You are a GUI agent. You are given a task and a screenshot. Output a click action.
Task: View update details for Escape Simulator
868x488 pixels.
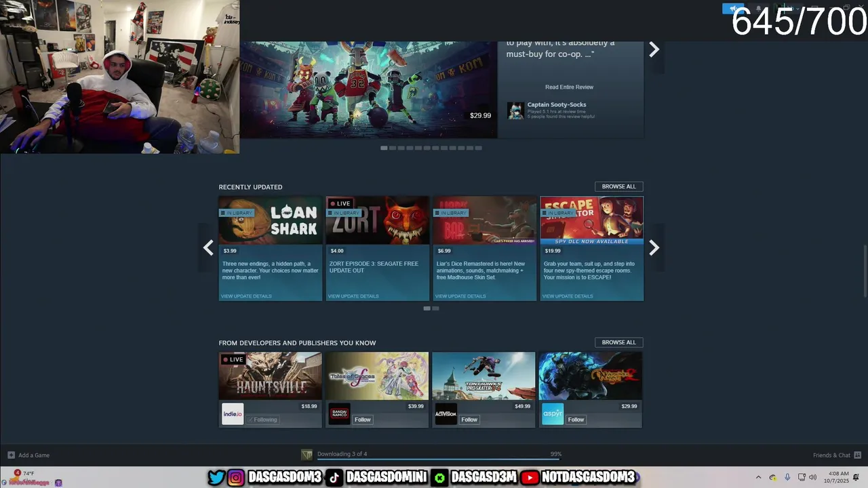click(568, 296)
